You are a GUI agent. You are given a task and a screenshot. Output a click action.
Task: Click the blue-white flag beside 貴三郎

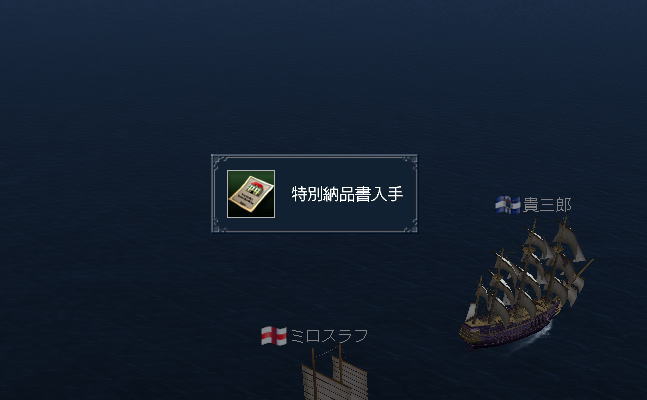click(508, 205)
